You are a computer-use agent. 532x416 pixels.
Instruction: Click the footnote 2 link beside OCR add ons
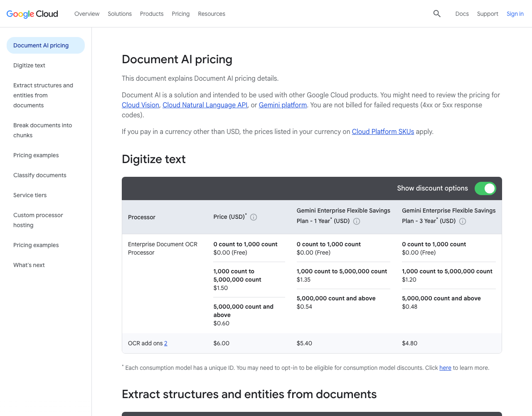point(166,343)
